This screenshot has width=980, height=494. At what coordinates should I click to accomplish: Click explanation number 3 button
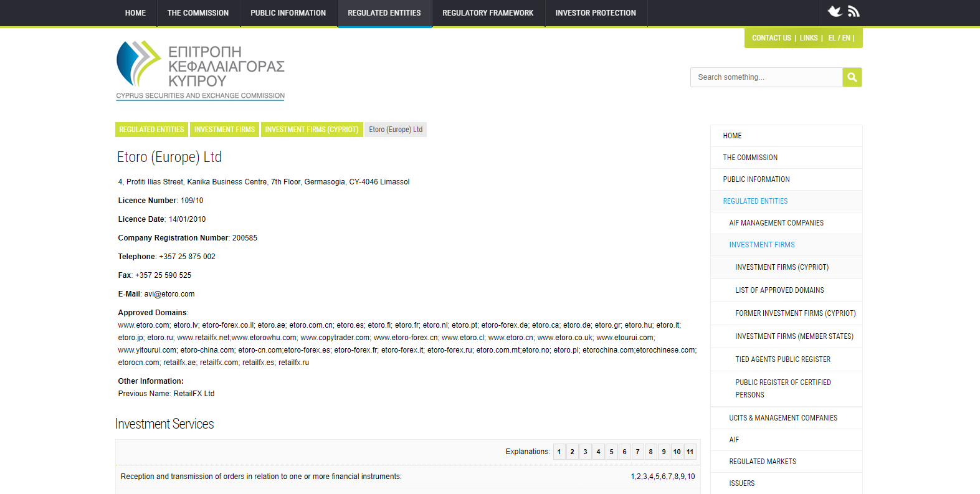(x=586, y=452)
